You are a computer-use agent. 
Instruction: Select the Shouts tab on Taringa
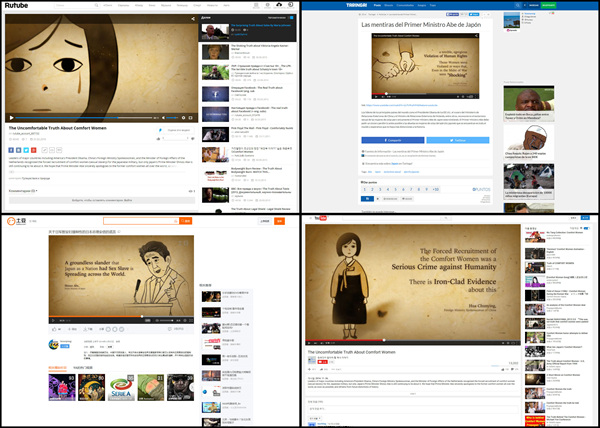point(388,5)
